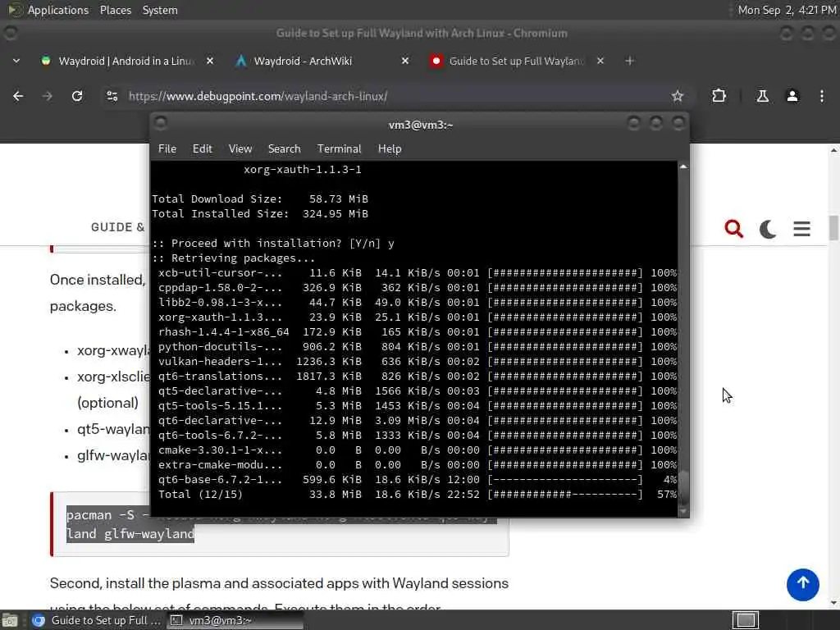Click the pacman command code block
Screen dimensions: 840x630
[x=279, y=524]
